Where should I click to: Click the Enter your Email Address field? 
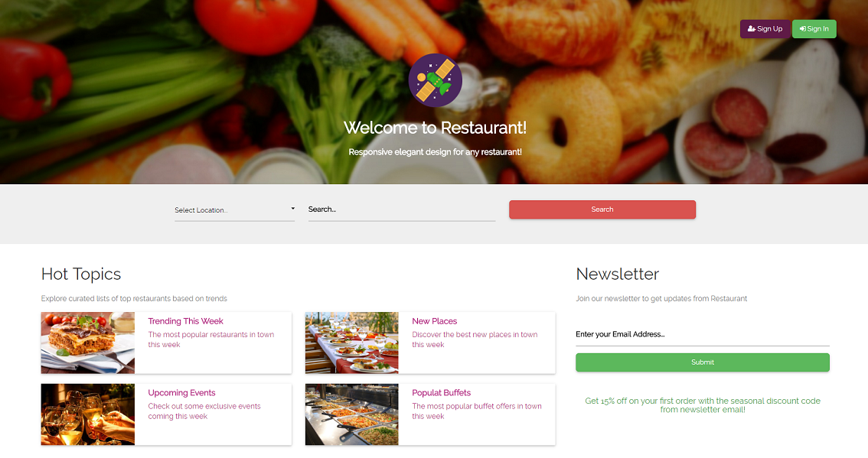(703, 334)
